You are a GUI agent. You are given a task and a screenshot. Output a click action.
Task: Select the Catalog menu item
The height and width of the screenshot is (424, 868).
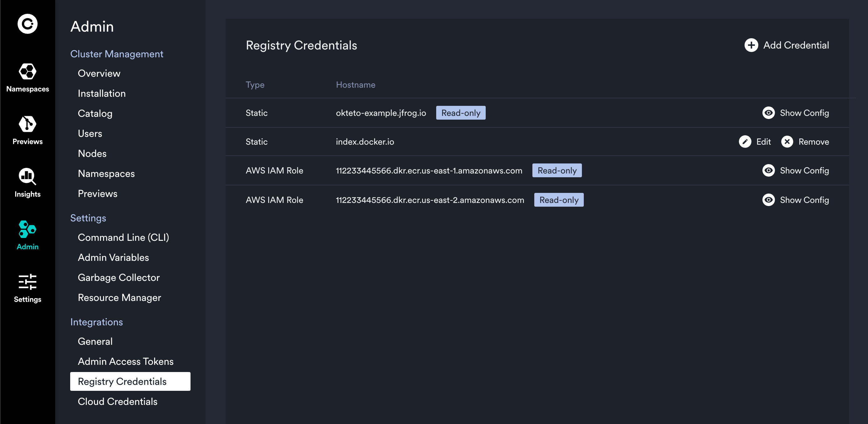[95, 113]
